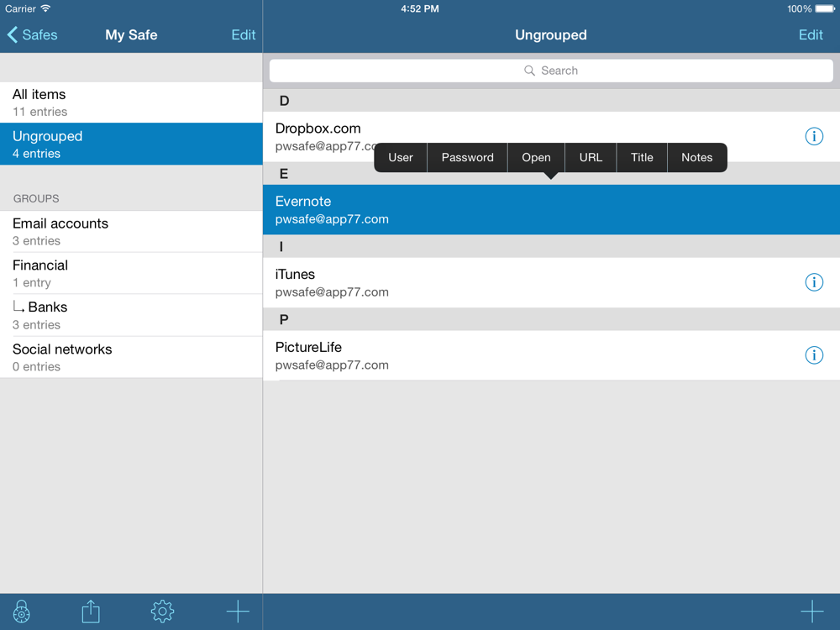The height and width of the screenshot is (630, 840).
Task: Open info for Dropbox.com entry
Action: coord(814,137)
